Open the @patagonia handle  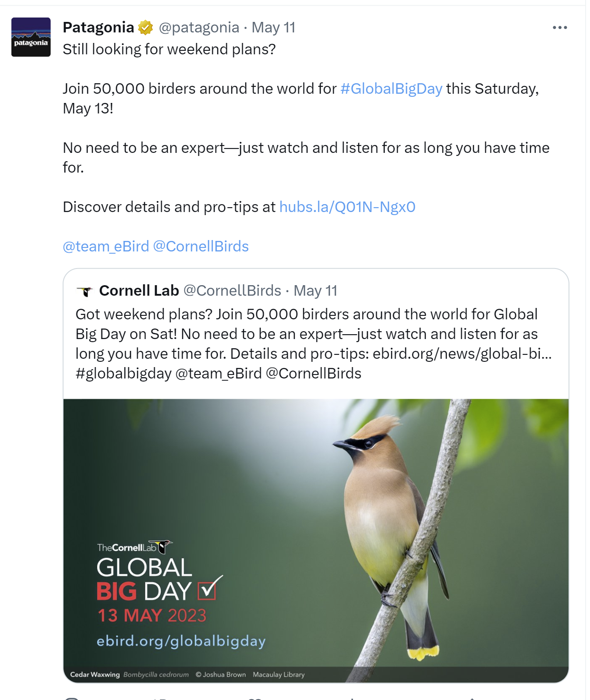(x=198, y=28)
